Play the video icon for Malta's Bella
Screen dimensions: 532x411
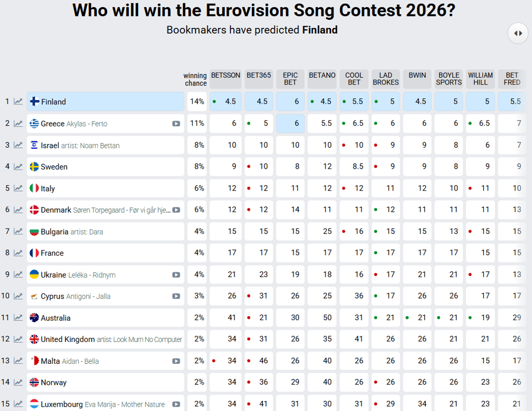point(176,361)
